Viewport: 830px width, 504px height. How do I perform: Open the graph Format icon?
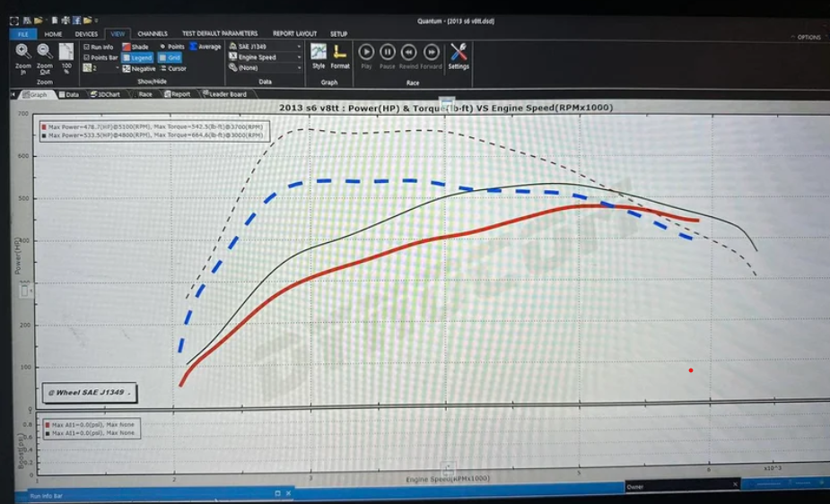coord(340,52)
